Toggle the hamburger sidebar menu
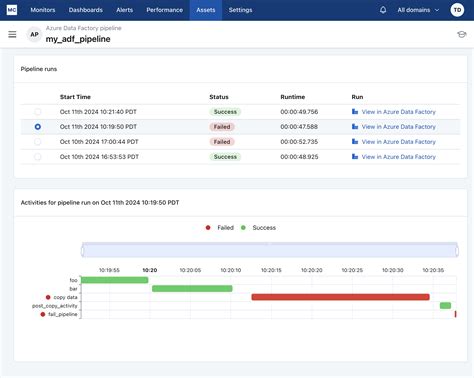474x378 pixels. click(12, 34)
